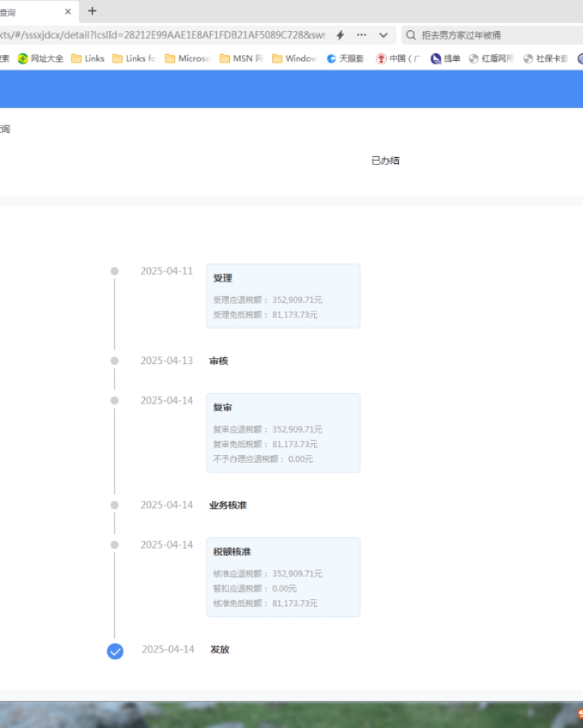
Task: Click the 红盾网用 bookmark globe icon
Action: [472, 58]
